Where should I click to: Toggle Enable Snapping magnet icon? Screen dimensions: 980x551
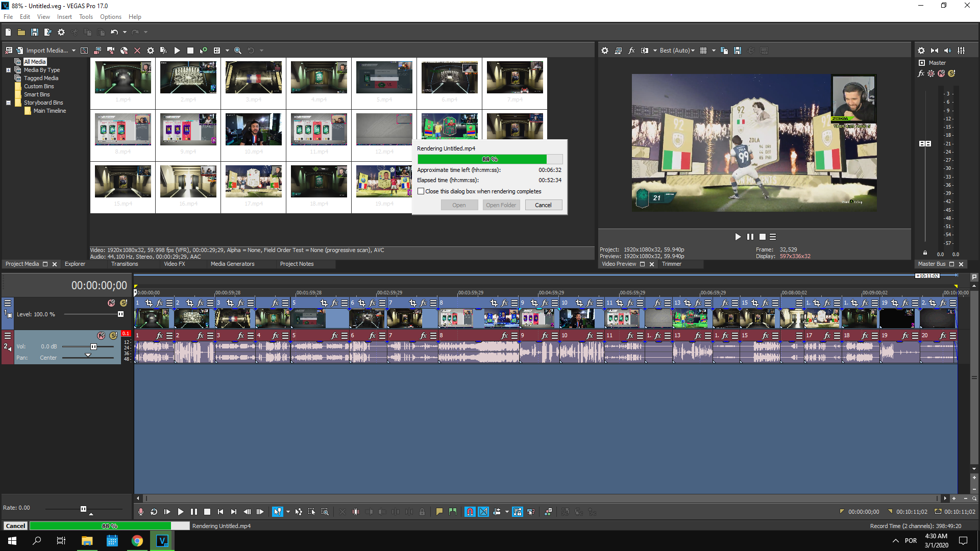coord(470,512)
